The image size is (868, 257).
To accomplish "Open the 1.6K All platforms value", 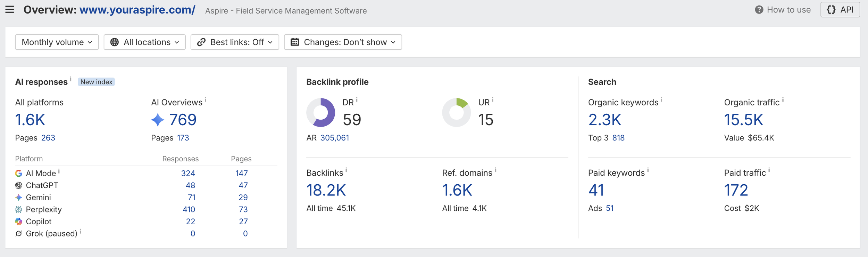I will pyautogui.click(x=30, y=120).
